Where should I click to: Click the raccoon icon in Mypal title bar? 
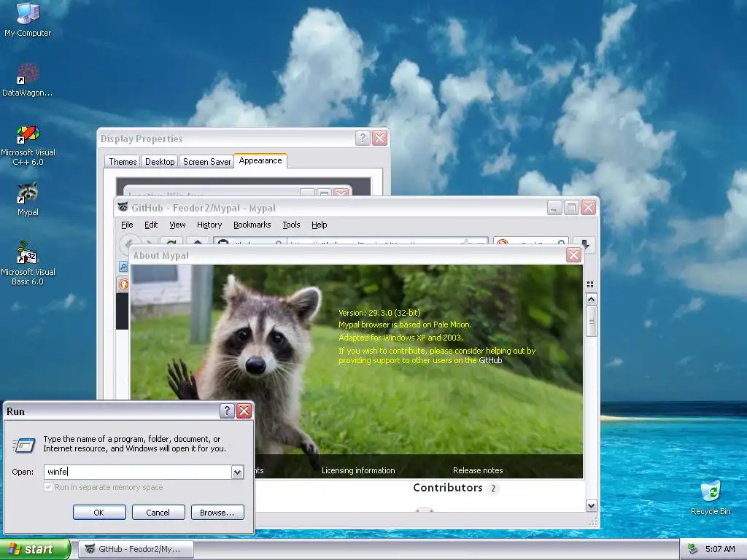pyautogui.click(x=123, y=207)
